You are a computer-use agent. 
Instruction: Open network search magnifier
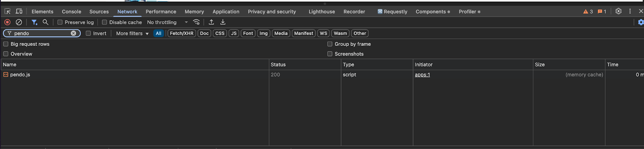(x=45, y=22)
